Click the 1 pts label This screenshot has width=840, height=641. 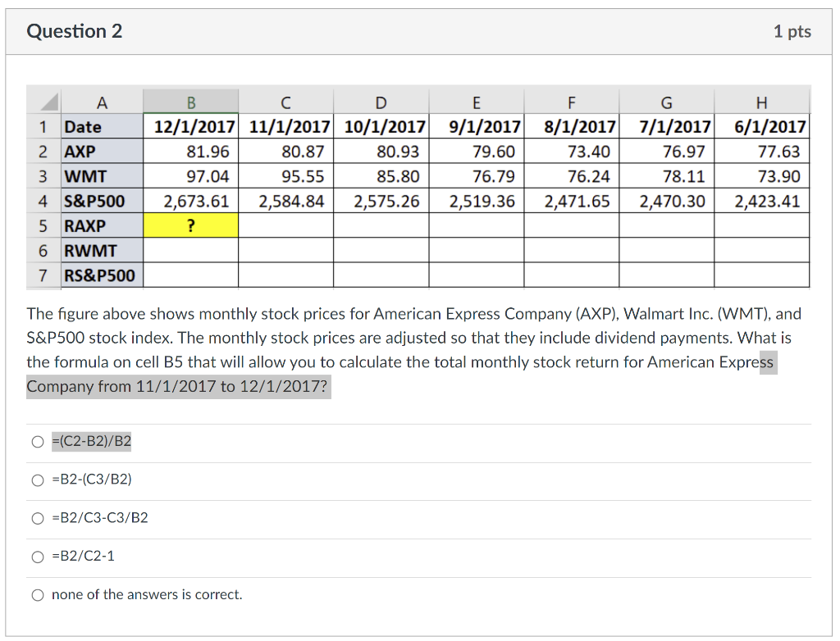coord(792,31)
